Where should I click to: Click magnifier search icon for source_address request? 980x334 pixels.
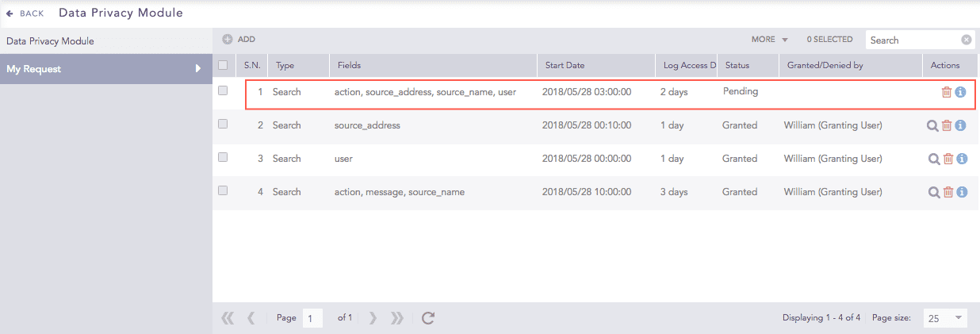click(933, 125)
